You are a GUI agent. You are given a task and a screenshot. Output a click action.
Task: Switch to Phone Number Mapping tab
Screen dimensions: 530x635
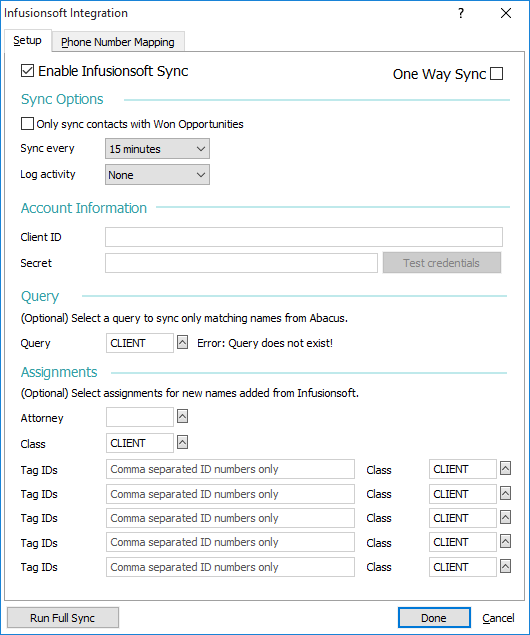pos(118,42)
